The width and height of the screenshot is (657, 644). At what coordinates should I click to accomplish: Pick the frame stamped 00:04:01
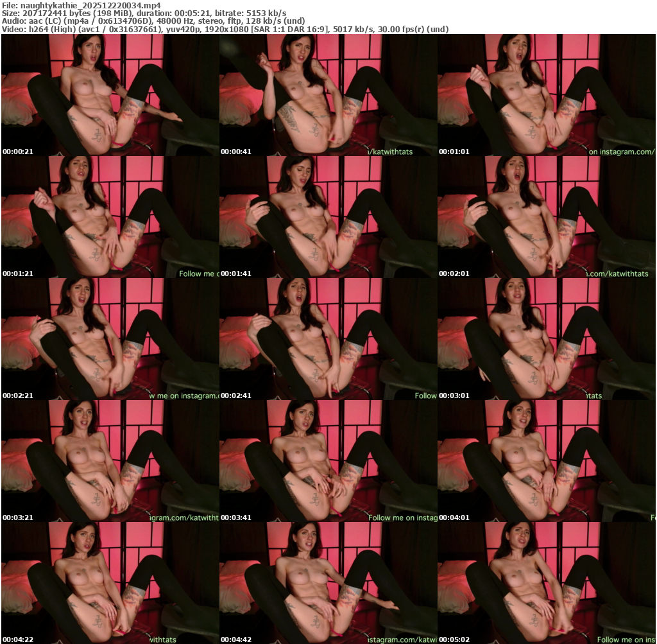(x=547, y=461)
